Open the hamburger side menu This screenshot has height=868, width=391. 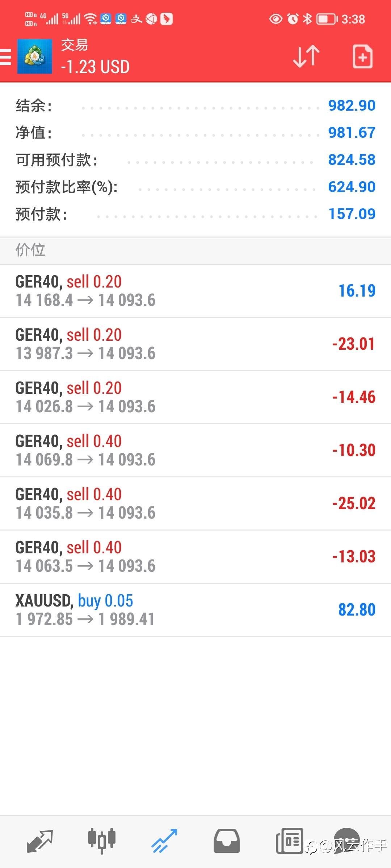tap(6, 57)
